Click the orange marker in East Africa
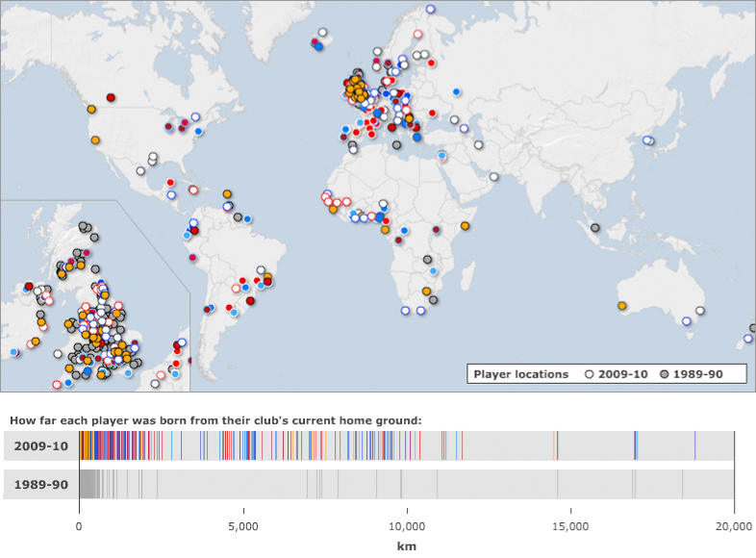The height and width of the screenshot is (558, 756). pos(465,226)
